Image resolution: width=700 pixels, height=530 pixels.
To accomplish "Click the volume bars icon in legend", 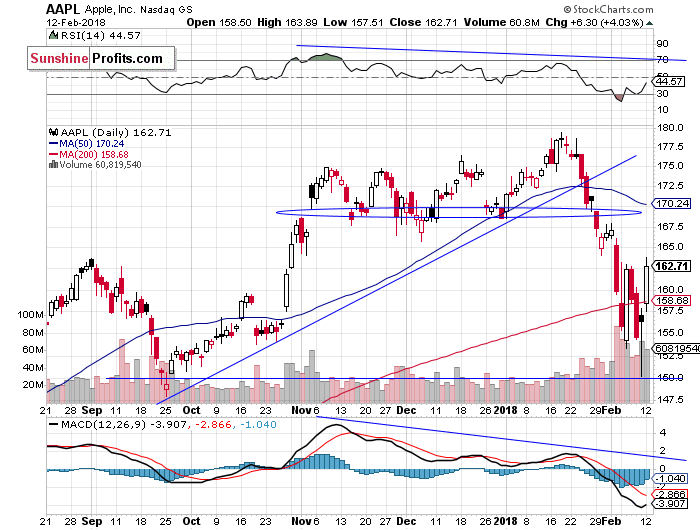I will click(53, 164).
